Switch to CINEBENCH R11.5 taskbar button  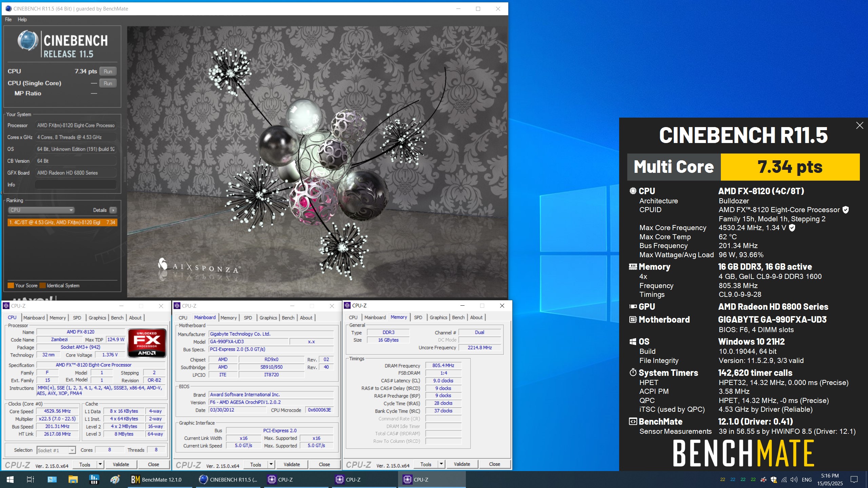point(228,480)
